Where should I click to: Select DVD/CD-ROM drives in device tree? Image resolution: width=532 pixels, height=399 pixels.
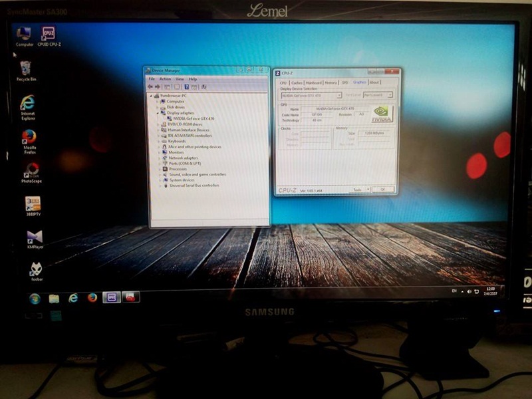pos(185,124)
